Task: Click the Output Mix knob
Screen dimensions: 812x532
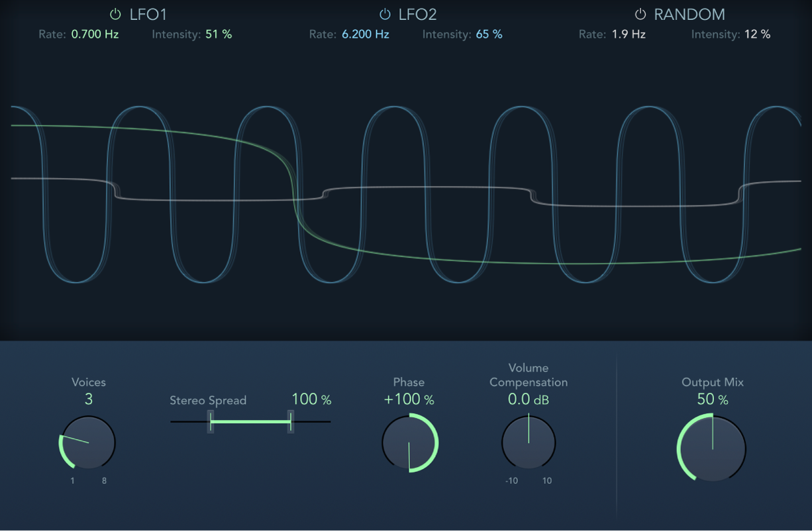Action: tap(711, 449)
